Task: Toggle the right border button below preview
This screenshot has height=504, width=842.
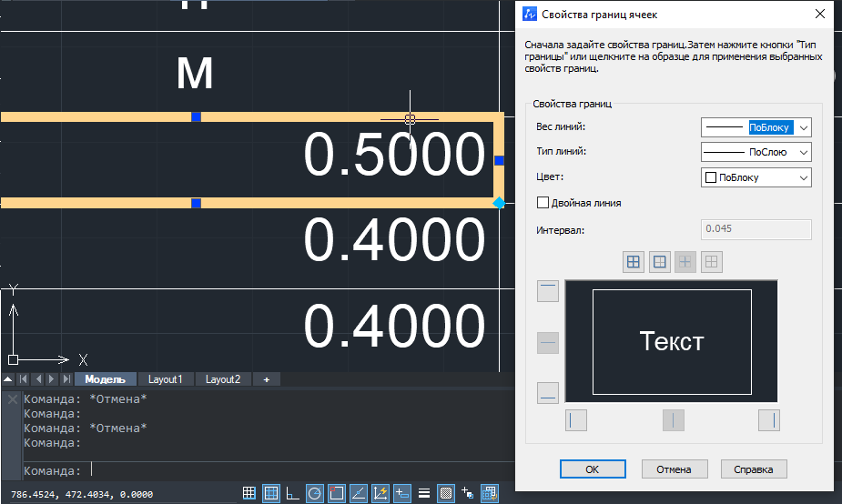Action: 769,419
